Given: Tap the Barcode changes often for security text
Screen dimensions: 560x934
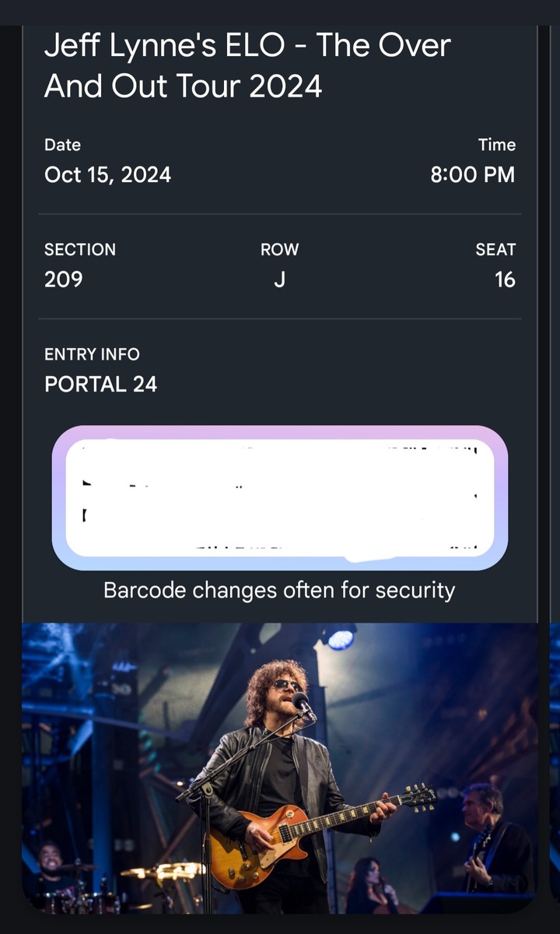Looking at the screenshot, I should coord(278,590).
